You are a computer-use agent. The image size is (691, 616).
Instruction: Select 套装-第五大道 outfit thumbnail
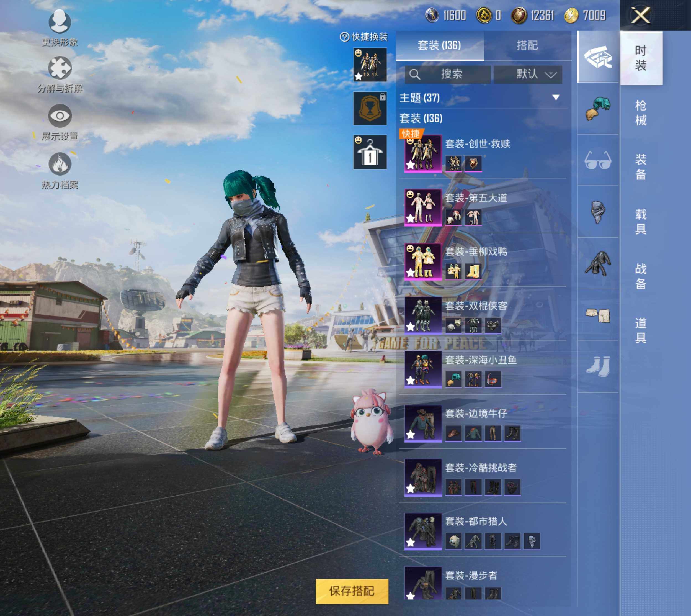pos(423,207)
